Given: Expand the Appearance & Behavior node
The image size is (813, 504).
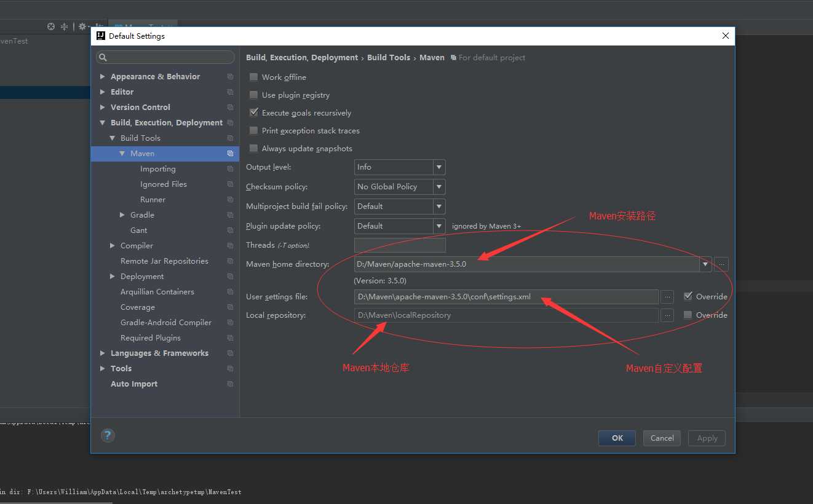Looking at the screenshot, I should [x=103, y=77].
